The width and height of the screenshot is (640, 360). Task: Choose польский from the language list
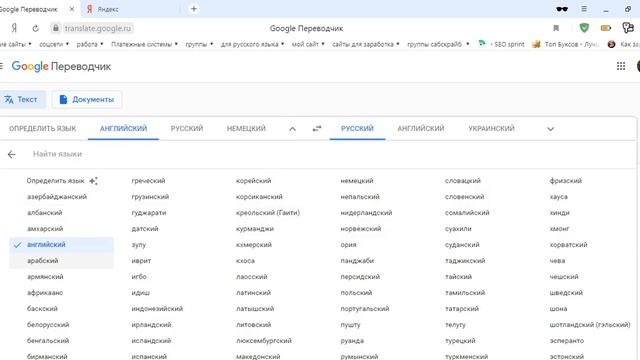coord(356,293)
